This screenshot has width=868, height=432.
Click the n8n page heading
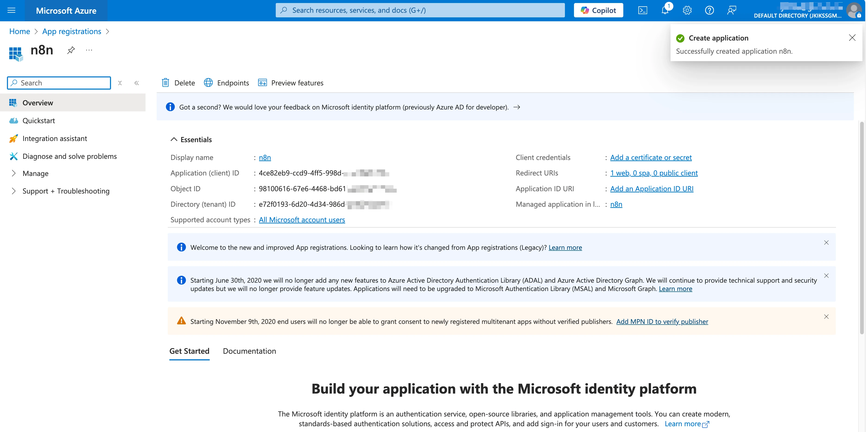[42, 50]
